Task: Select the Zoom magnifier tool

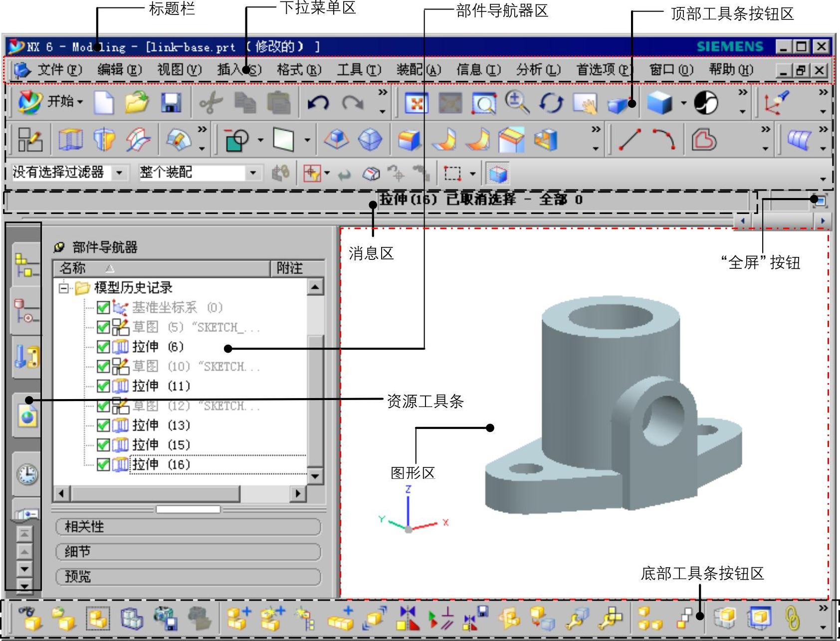Action: (x=516, y=102)
